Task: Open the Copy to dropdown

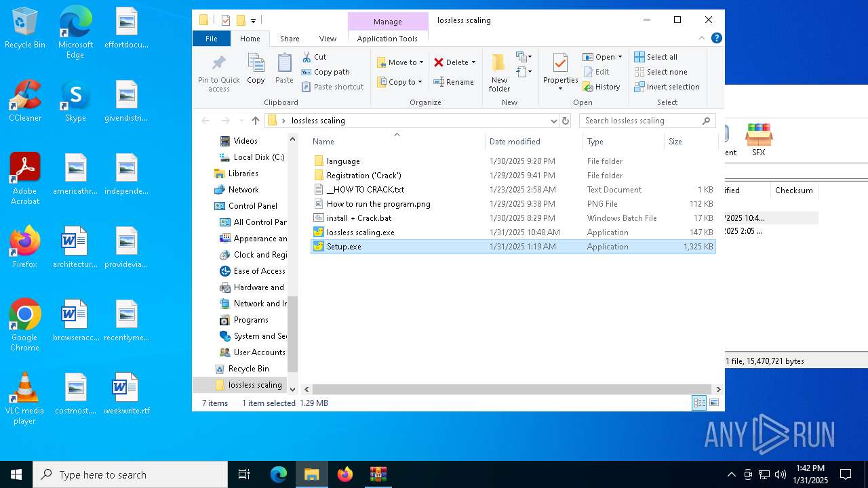Action: 400,82
